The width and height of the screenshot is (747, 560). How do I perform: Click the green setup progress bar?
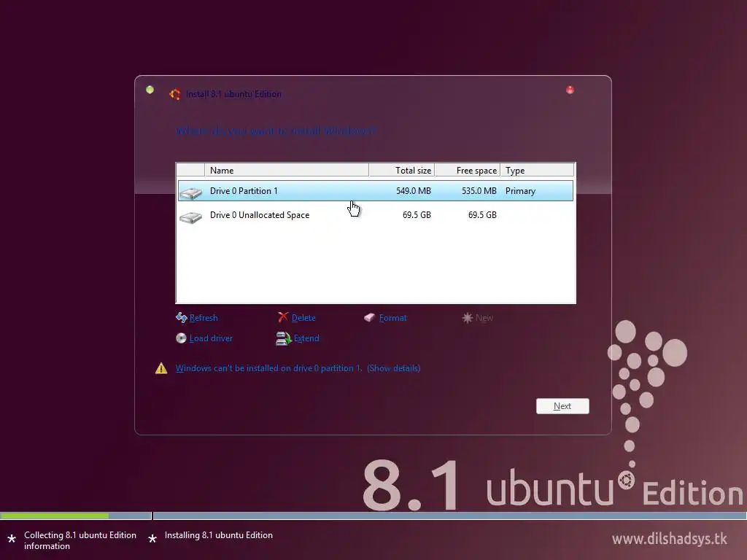tap(54, 516)
